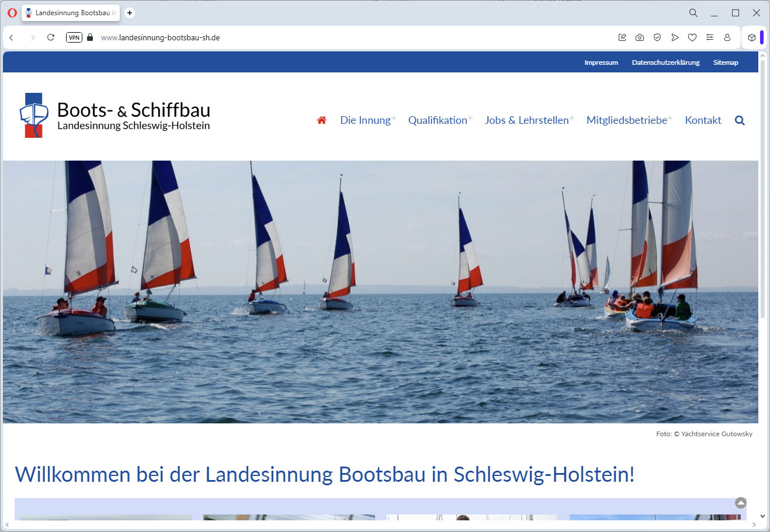Visit the Datenschutzerklärung page
The width and height of the screenshot is (770, 532).
(x=665, y=62)
